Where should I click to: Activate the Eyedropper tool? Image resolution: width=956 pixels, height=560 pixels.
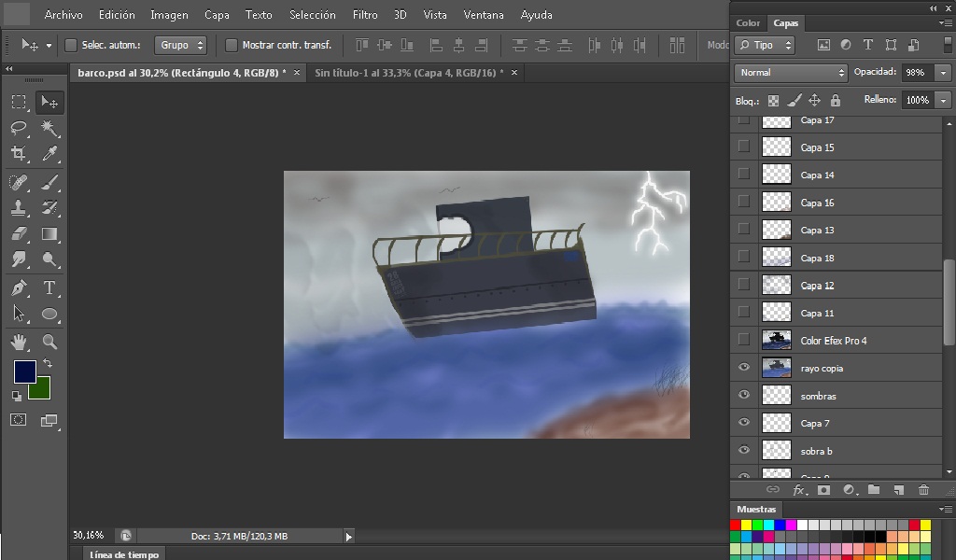pos(49,154)
